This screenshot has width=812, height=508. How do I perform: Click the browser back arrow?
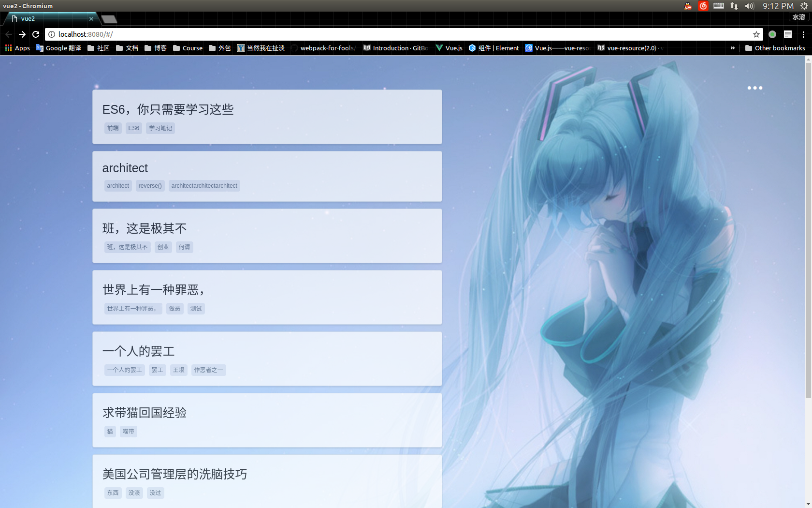(x=8, y=34)
